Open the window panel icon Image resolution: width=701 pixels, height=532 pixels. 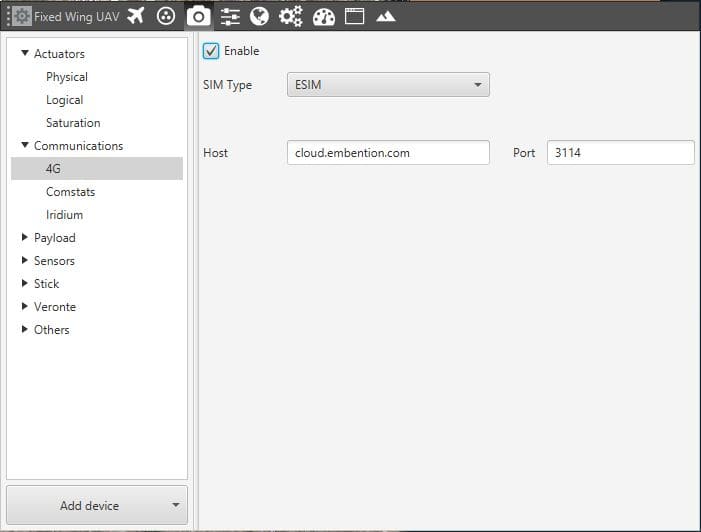(x=355, y=17)
